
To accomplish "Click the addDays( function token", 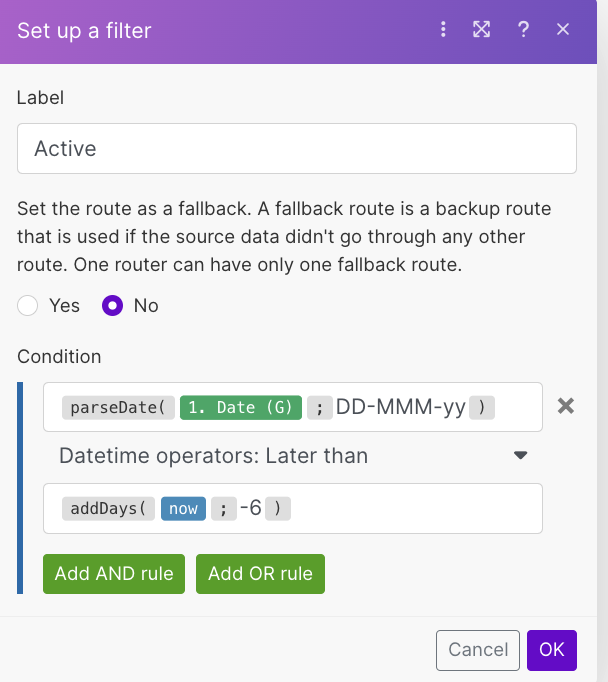I will [108, 509].
